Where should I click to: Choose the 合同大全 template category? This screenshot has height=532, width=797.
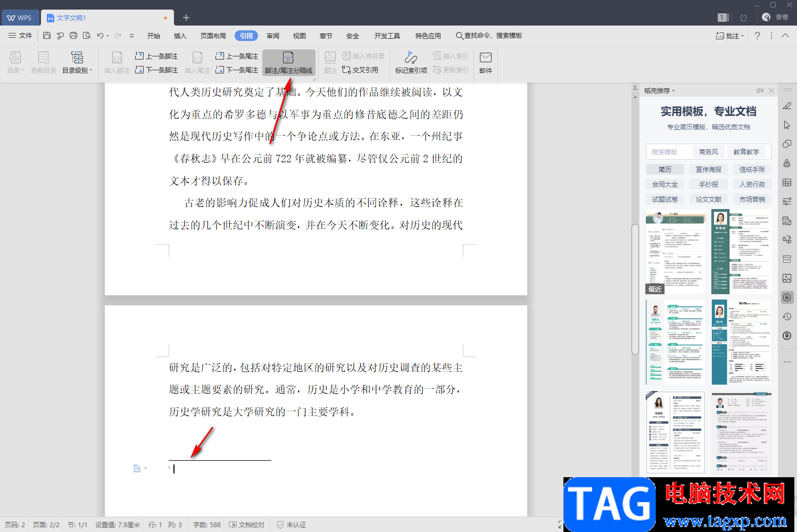(665, 184)
